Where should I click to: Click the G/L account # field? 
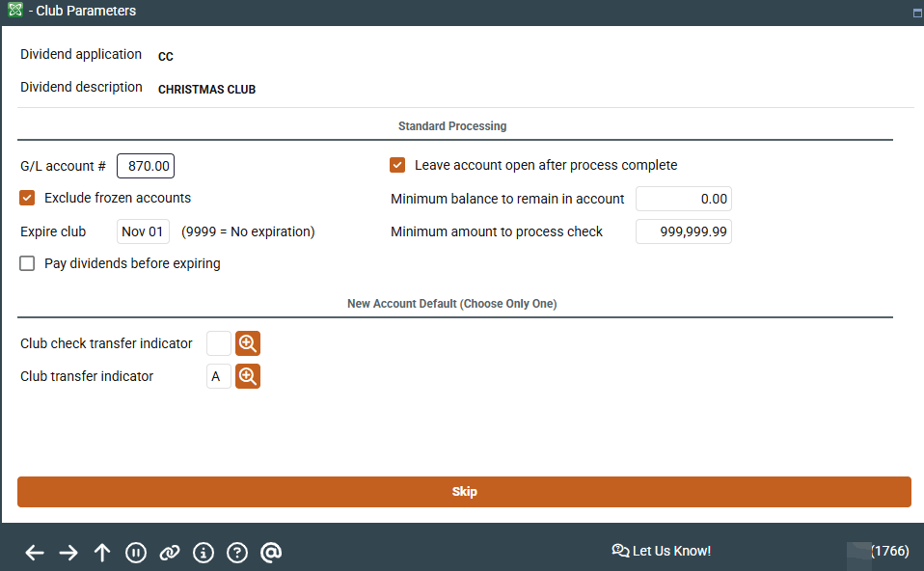click(146, 166)
